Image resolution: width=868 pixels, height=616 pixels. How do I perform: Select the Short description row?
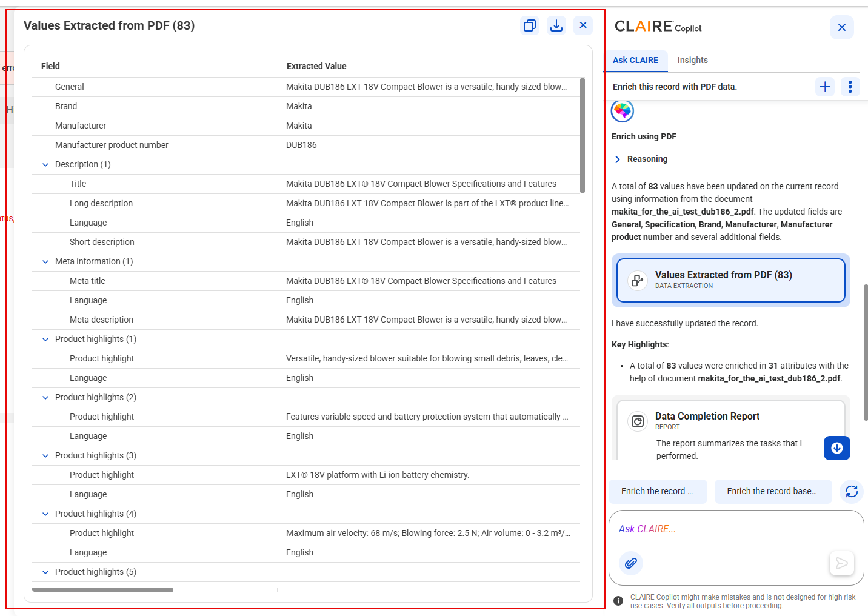[305, 242]
